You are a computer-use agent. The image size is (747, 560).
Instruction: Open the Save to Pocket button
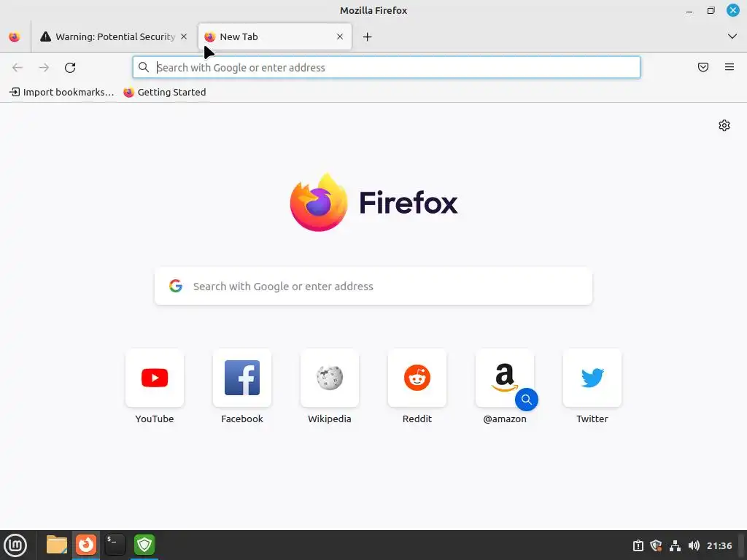click(703, 67)
